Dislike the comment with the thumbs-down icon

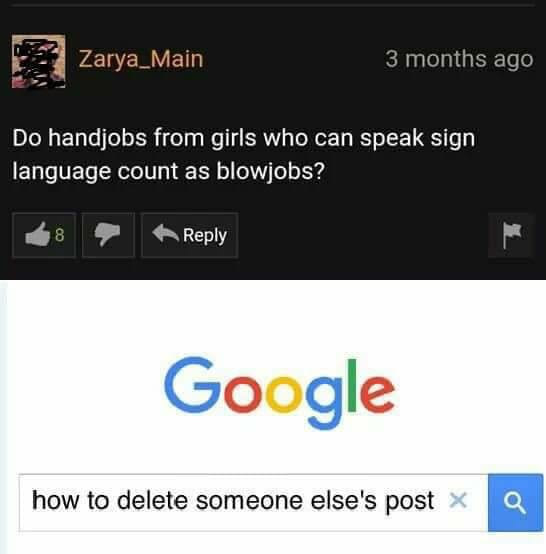(x=108, y=235)
